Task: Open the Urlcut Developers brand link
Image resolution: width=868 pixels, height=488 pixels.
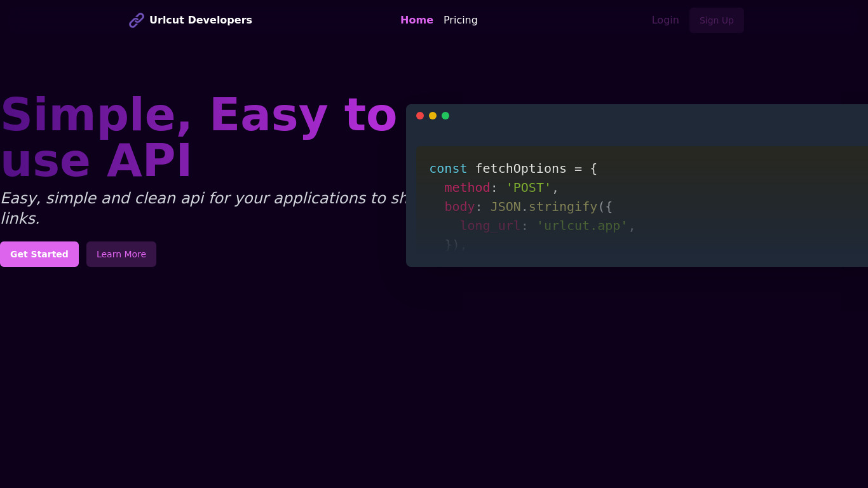Action: tap(191, 20)
